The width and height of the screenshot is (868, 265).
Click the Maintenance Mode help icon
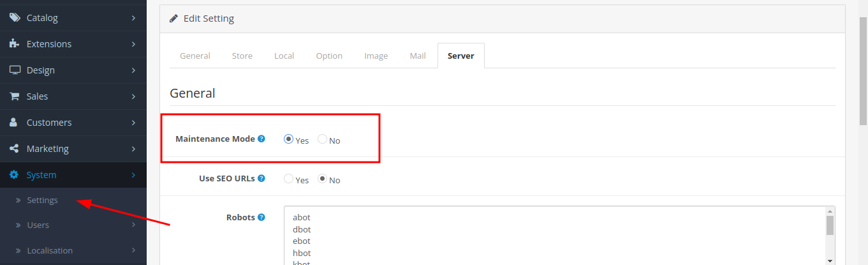pyautogui.click(x=261, y=139)
